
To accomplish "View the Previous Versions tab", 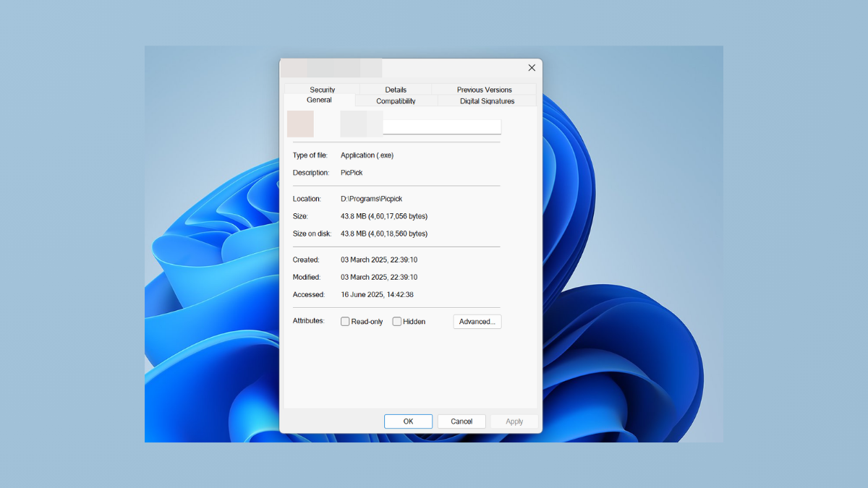I will coord(484,89).
